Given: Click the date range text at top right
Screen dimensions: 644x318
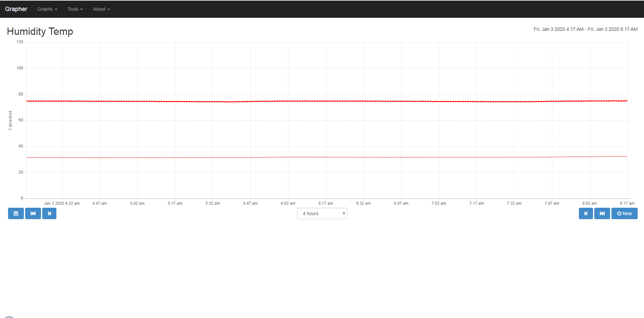Looking at the screenshot, I should pos(586,29).
